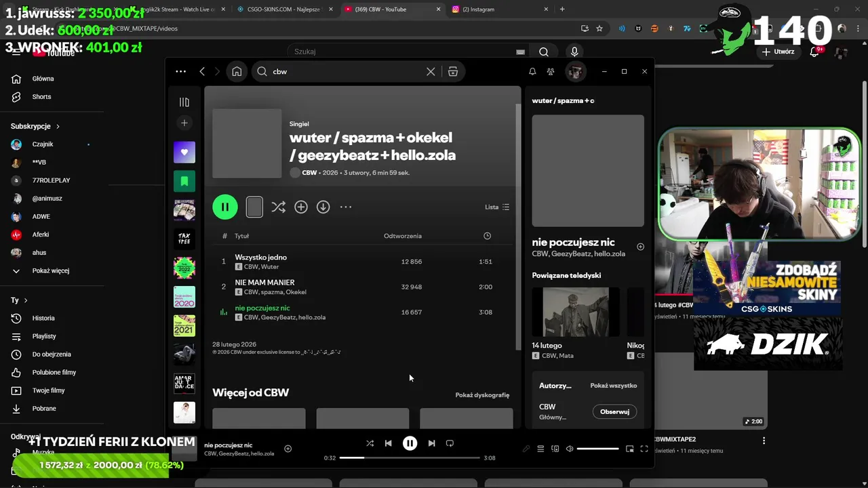Add nie poczujesz nic in right panel
This screenshot has height=488, width=868.
641,247
